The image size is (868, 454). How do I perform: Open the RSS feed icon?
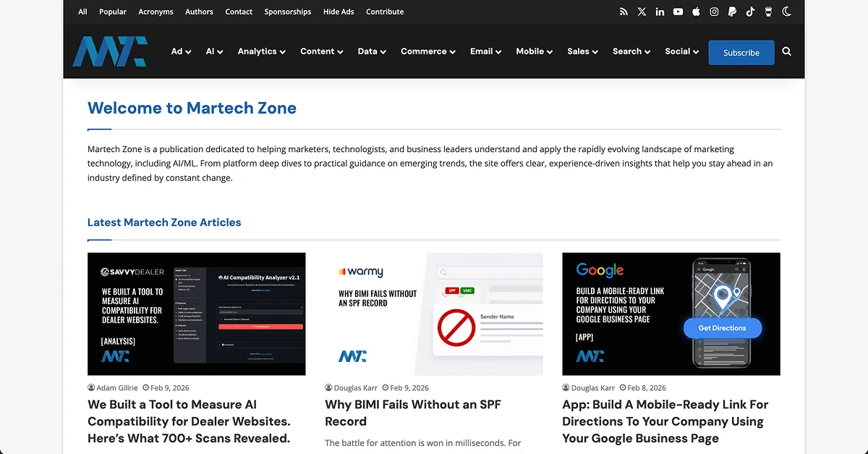pyautogui.click(x=624, y=12)
